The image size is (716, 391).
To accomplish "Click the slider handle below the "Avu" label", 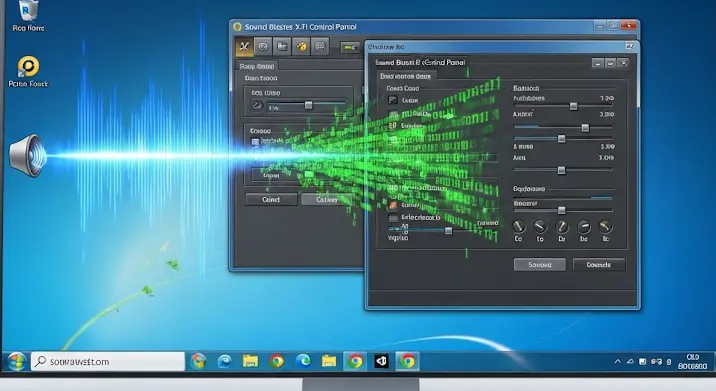I will [562, 170].
